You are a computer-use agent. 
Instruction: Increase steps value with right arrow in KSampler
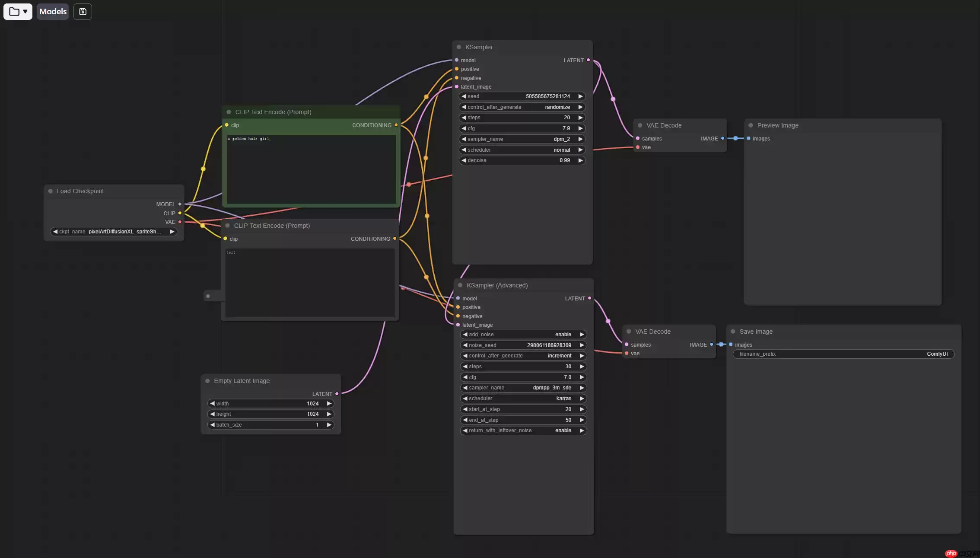580,118
